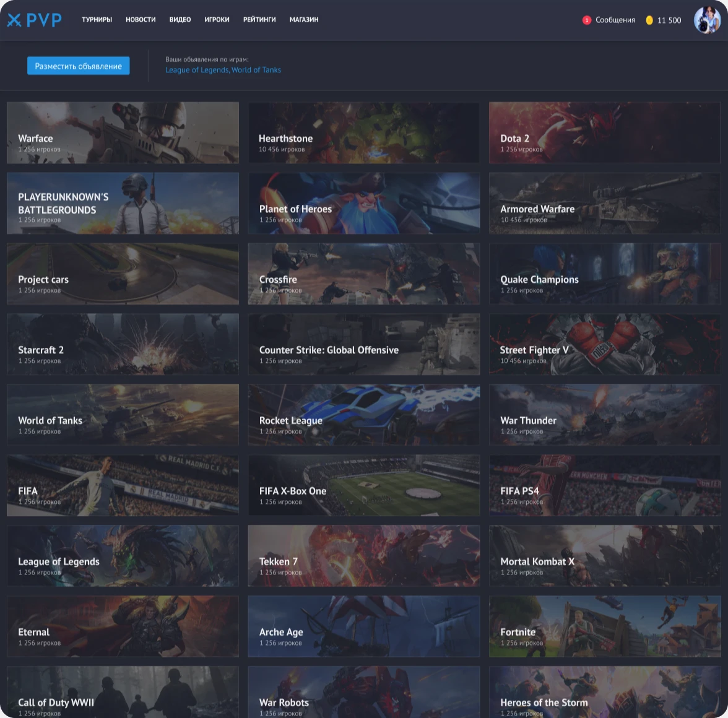Open the user profile avatar
728x718 pixels.
click(x=707, y=20)
